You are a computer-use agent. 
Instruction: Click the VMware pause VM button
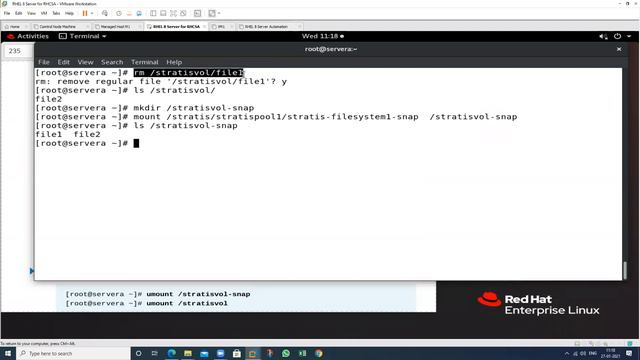pyautogui.click(x=85, y=13)
